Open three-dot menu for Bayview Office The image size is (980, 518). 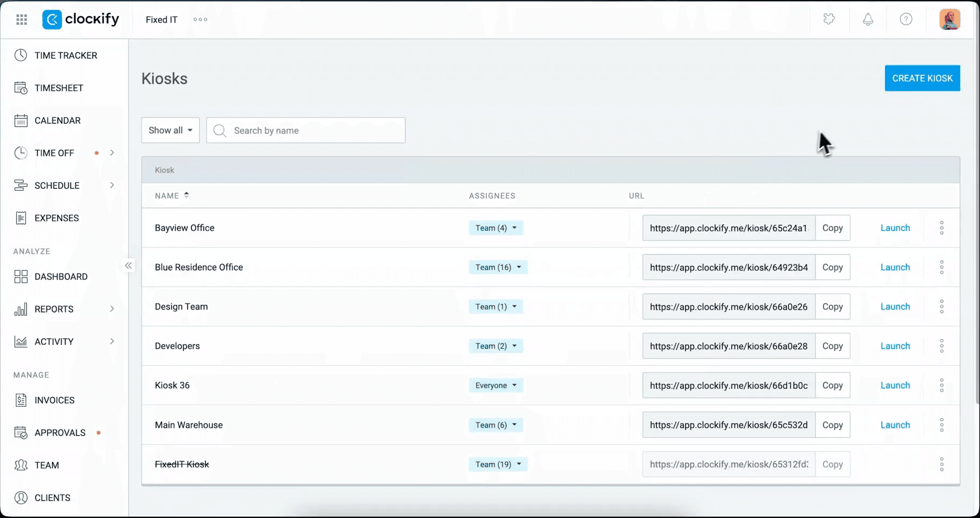pyautogui.click(x=942, y=228)
